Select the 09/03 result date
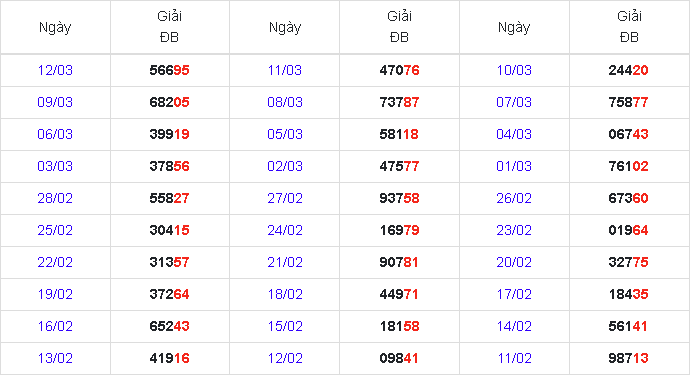This screenshot has width=690, height=375. pyautogui.click(x=55, y=102)
